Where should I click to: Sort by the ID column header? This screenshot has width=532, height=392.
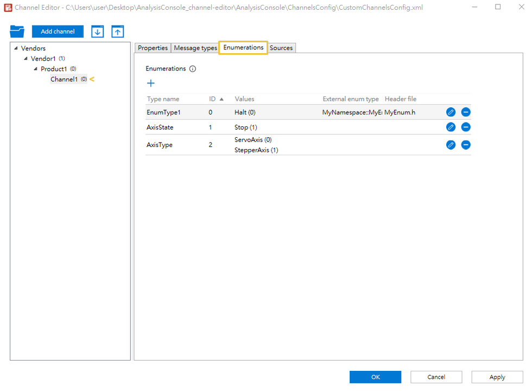213,99
